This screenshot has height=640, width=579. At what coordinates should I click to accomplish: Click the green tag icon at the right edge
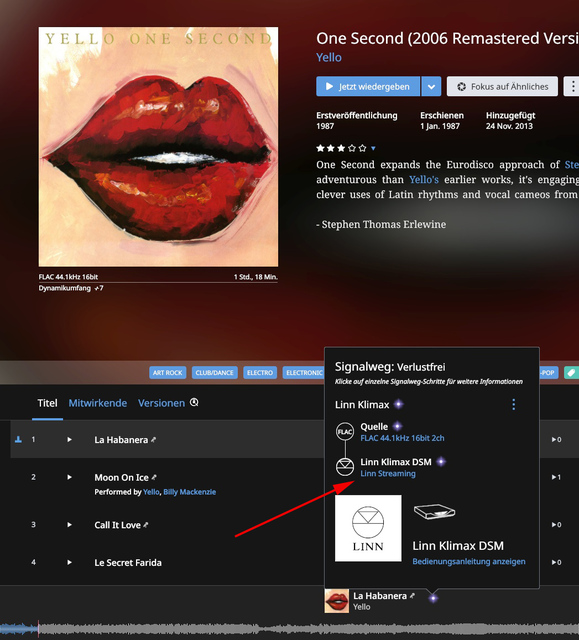[x=572, y=373]
